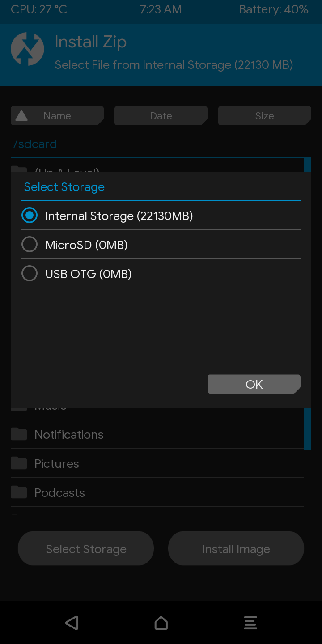Click the ascending sort triangle on Name
This screenshot has width=322, height=644.
pos(21,116)
